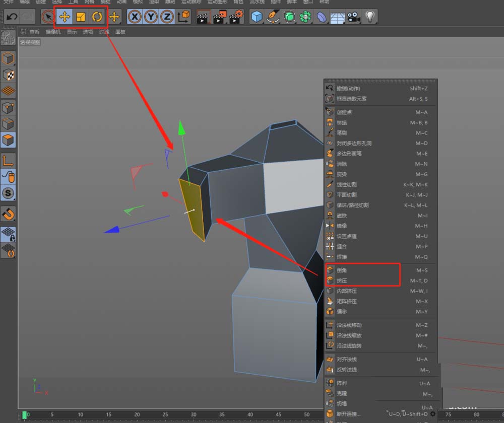Switch to polygon mode in left sidebar

pyautogui.click(x=8, y=139)
